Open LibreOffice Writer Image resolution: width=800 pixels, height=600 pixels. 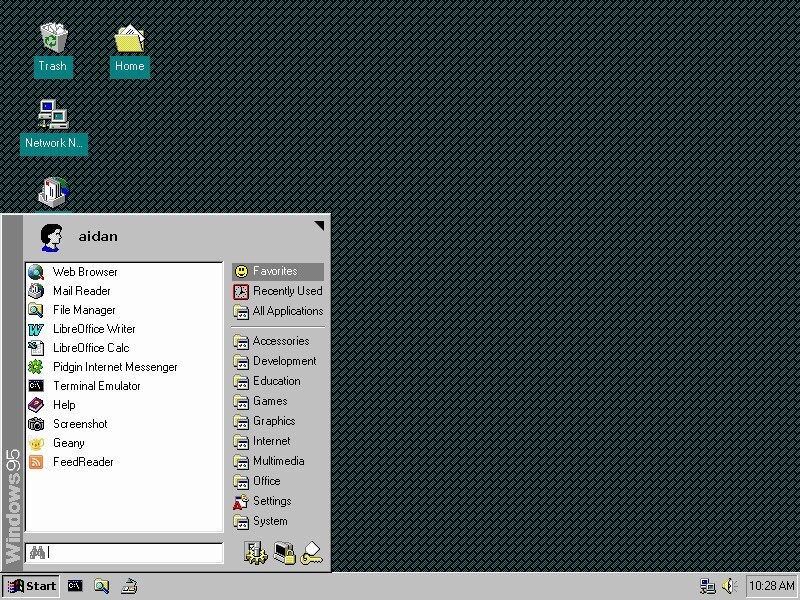tap(95, 328)
